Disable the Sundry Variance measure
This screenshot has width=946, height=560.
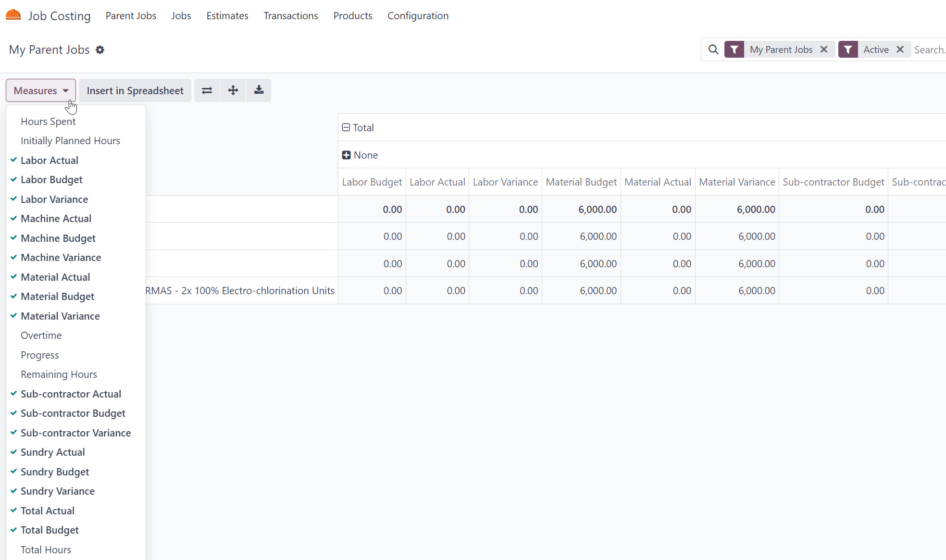[58, 491]
